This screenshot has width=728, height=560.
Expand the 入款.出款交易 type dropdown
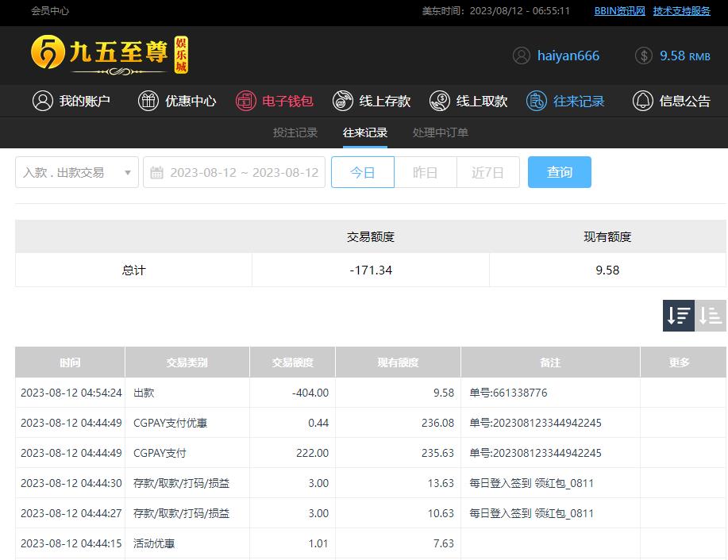[76, 172]
